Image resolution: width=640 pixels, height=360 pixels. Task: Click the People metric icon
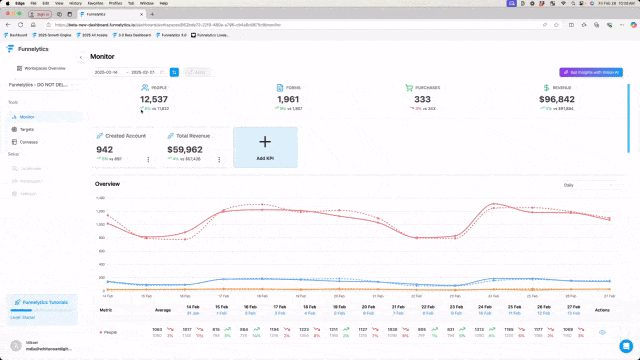(145, 88)
